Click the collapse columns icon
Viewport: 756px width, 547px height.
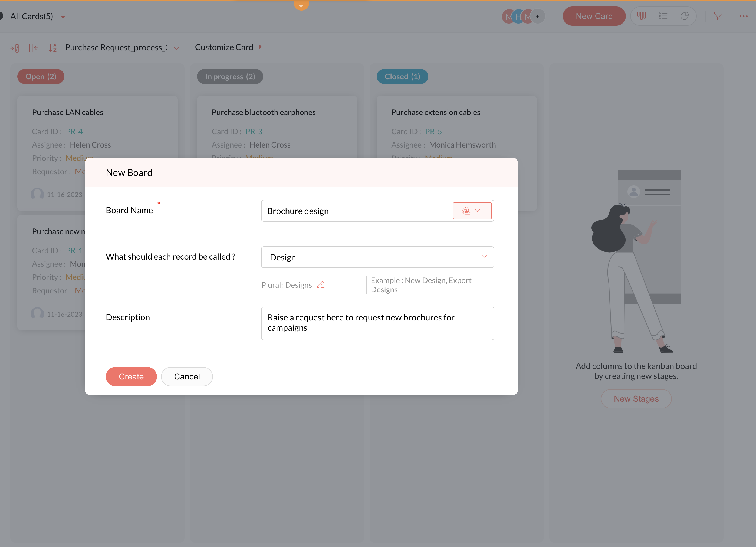[x=33, y=48]
